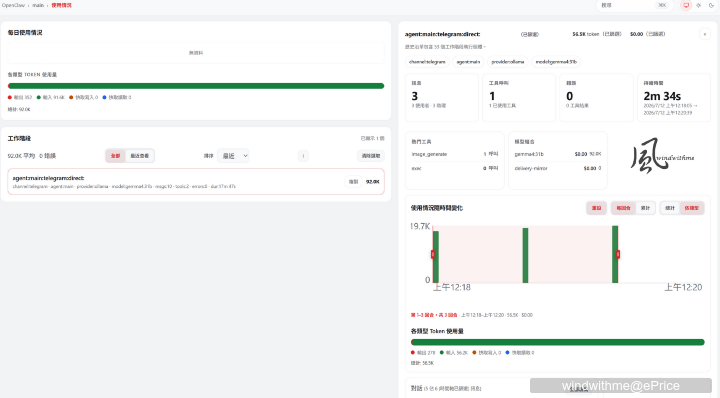Expand the history-limit note under session title
Screen dimensions: 720x398
pyautogui.click(x=445, y=47)
